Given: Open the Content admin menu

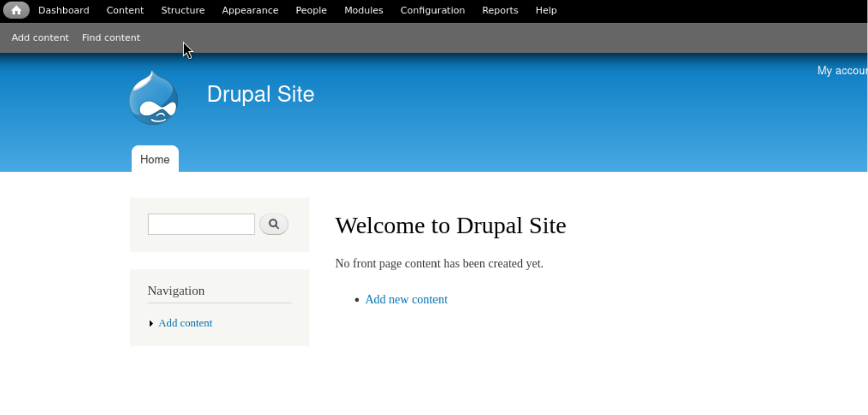Looking at the screenshot, I should [x=125, y=10].
